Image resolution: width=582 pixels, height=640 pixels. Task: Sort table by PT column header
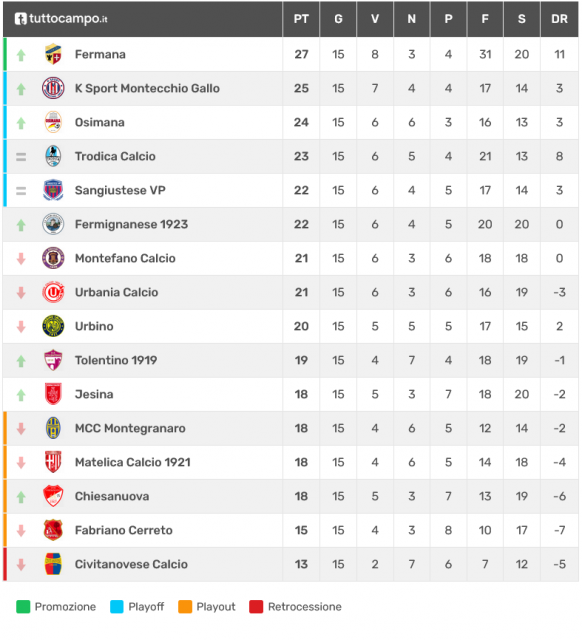tap(301, 19)
